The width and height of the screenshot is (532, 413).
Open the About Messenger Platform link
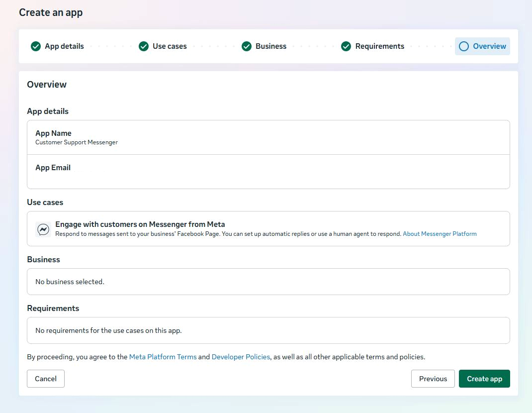(x=440, y=234)
